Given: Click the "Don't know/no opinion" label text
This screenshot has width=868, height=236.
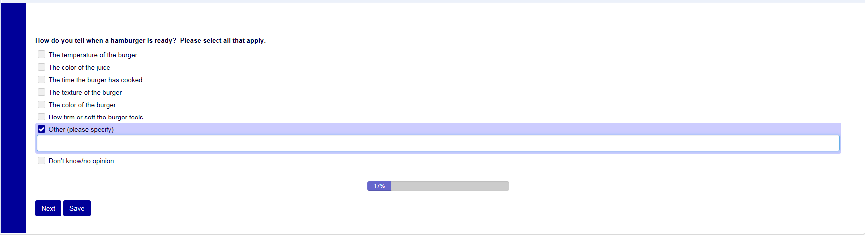Looking at the screenshot, I should [81, 161].
